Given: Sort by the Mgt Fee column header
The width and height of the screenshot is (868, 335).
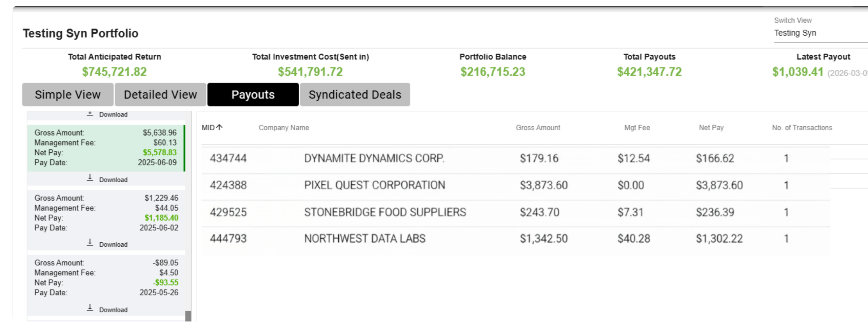Looking at the screenshot, I should pyautogui.click(x=637, y=128).
